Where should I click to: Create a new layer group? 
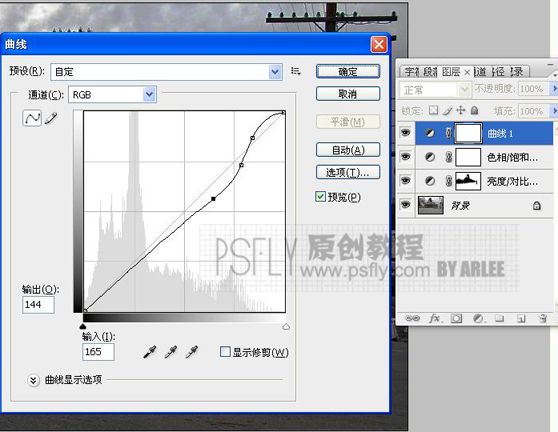click(500, 318)
